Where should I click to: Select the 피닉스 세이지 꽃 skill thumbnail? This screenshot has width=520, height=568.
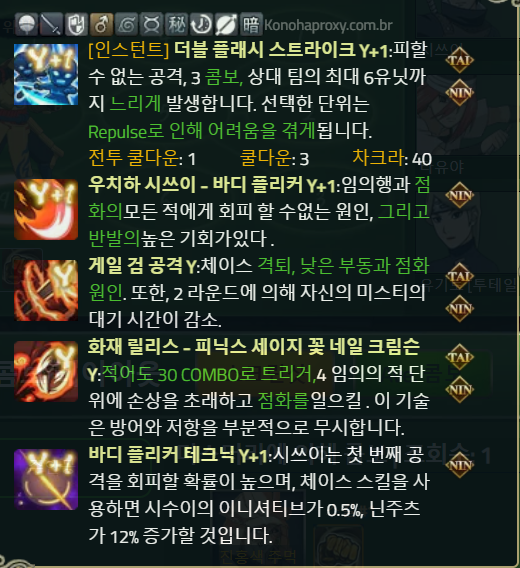coord(46,371)
